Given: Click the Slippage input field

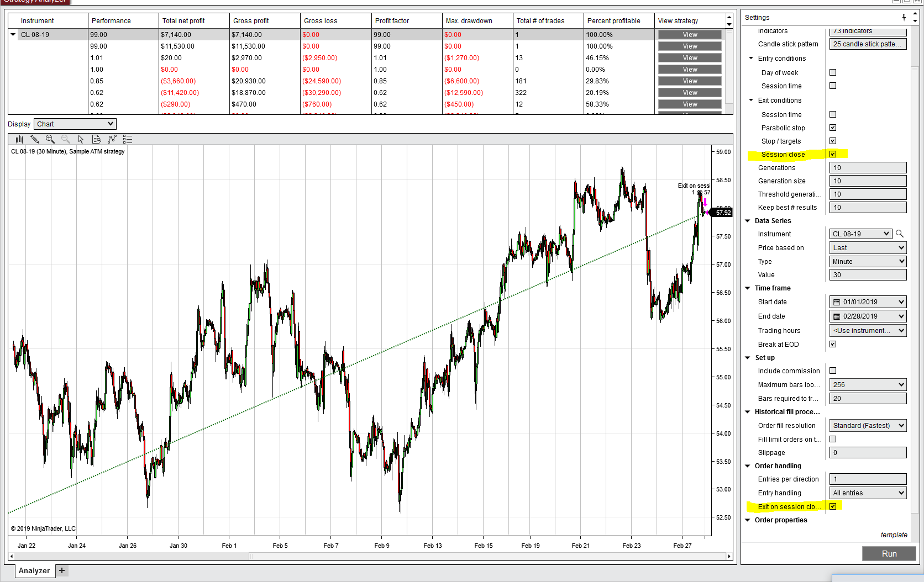Looking at the screenshot, I should [868, 453].
